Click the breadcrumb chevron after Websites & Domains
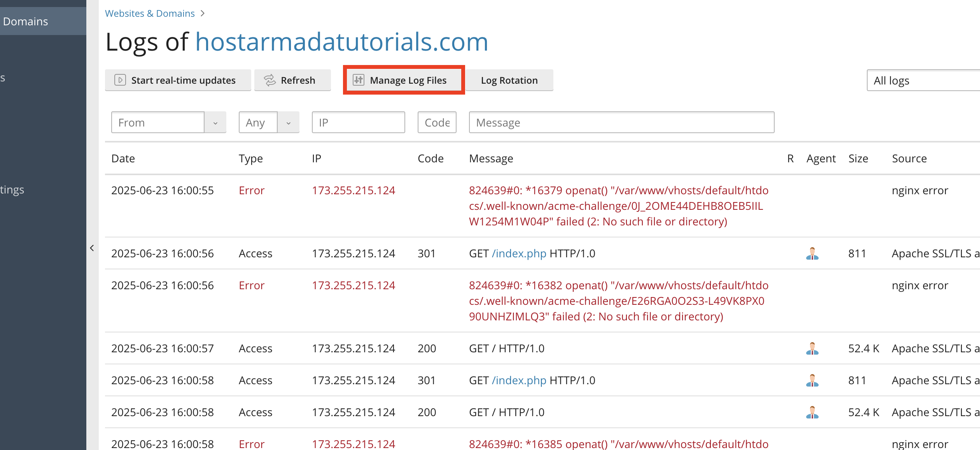The height and width of the screenshot is (450, 980). (203, 13)
